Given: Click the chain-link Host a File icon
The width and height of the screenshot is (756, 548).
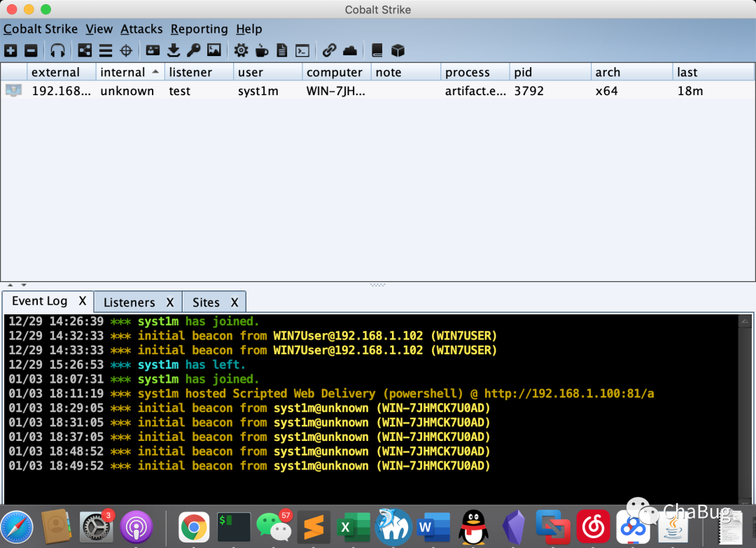Looking at the screenshot, I should click(329, 50).
